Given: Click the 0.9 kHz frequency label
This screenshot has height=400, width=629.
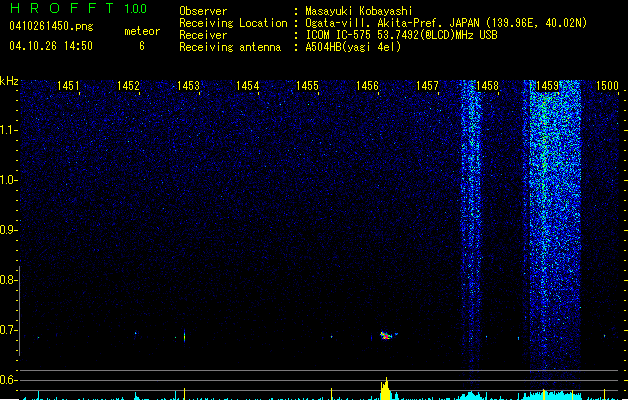Looking at the screenshot, I should coord(8,230).
